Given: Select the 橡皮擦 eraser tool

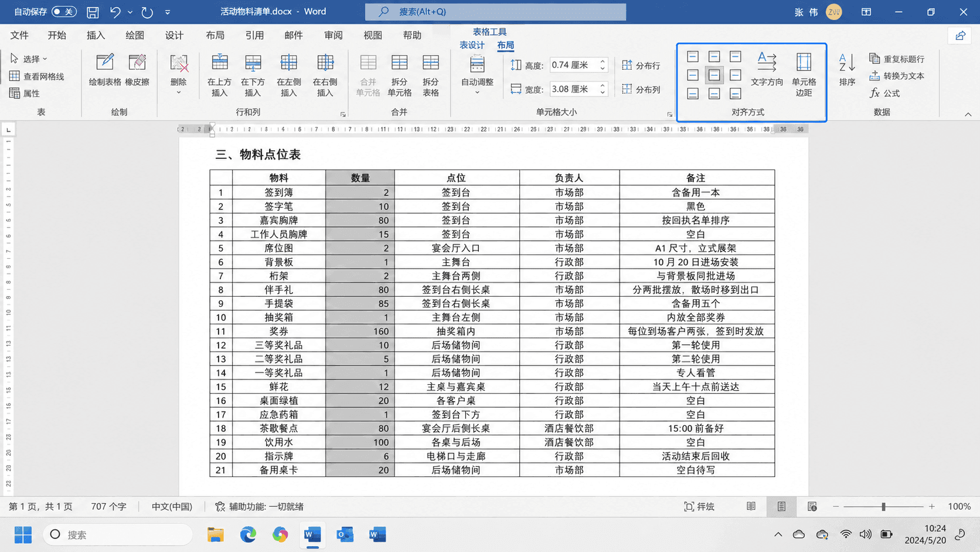Looking at the screenshot, I should [137, 70].
